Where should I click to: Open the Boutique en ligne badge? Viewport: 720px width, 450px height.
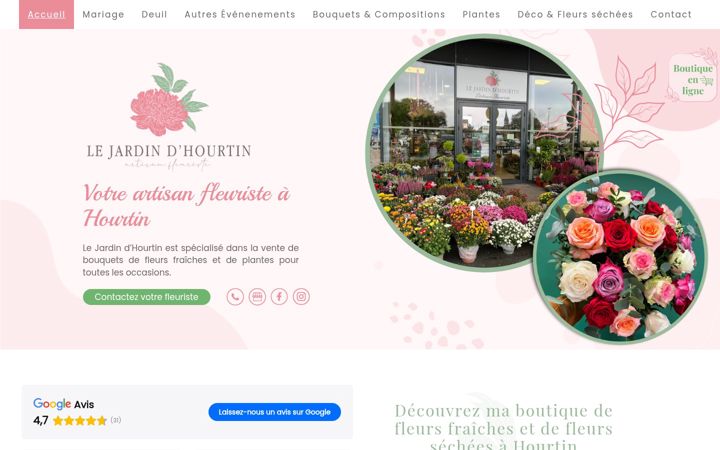coord(692,79)
